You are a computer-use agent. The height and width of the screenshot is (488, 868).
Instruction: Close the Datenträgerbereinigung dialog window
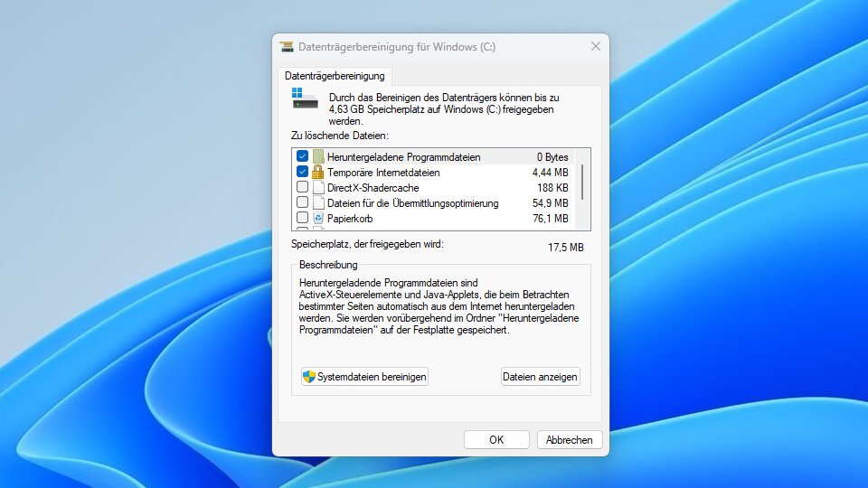(596, 46)
